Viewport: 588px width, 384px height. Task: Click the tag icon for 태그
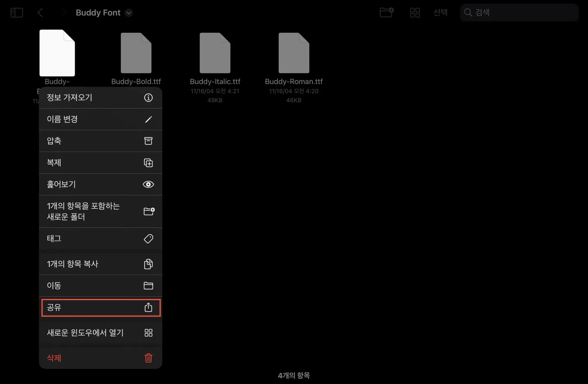tap(148, 239)
